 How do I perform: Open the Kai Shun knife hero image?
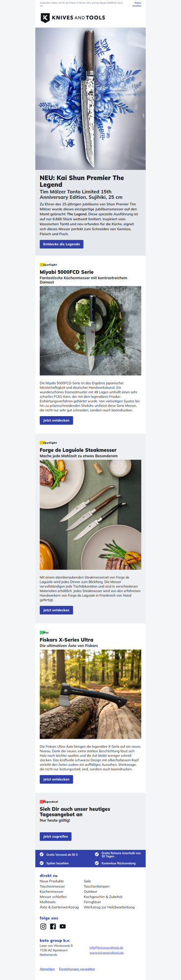(x=90, y=98)
